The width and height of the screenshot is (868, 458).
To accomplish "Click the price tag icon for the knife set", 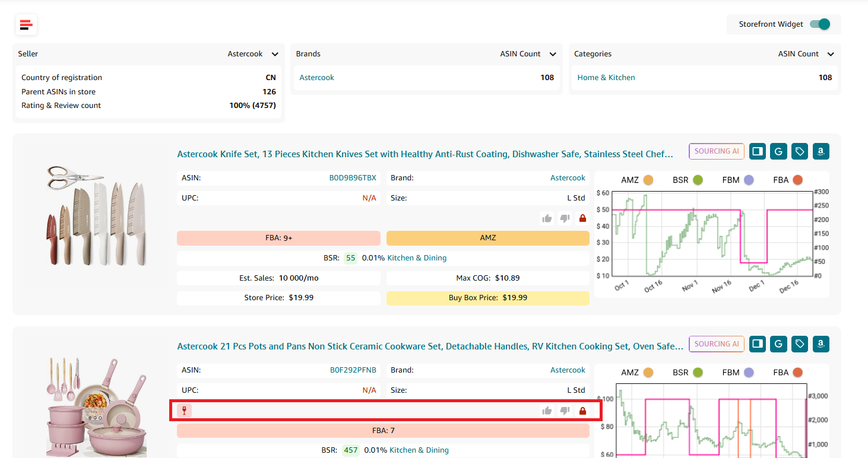I will [x=799, y=151].
